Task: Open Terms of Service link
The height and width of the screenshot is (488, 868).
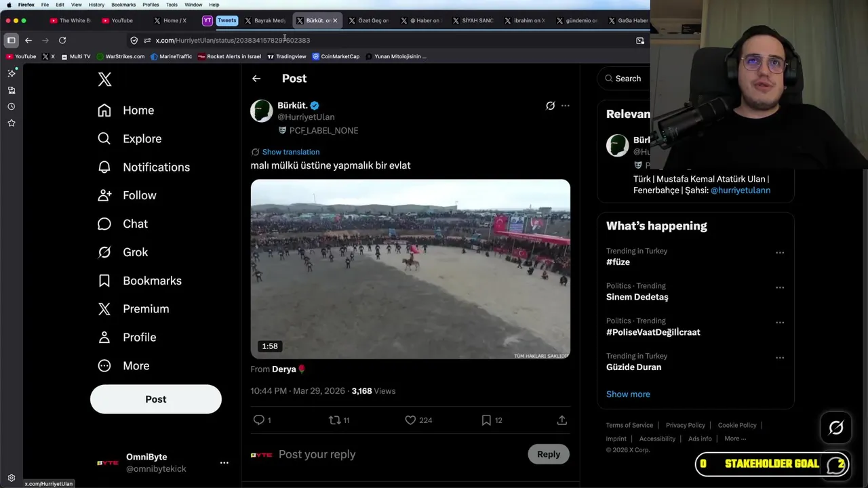Action: (629, 425)
